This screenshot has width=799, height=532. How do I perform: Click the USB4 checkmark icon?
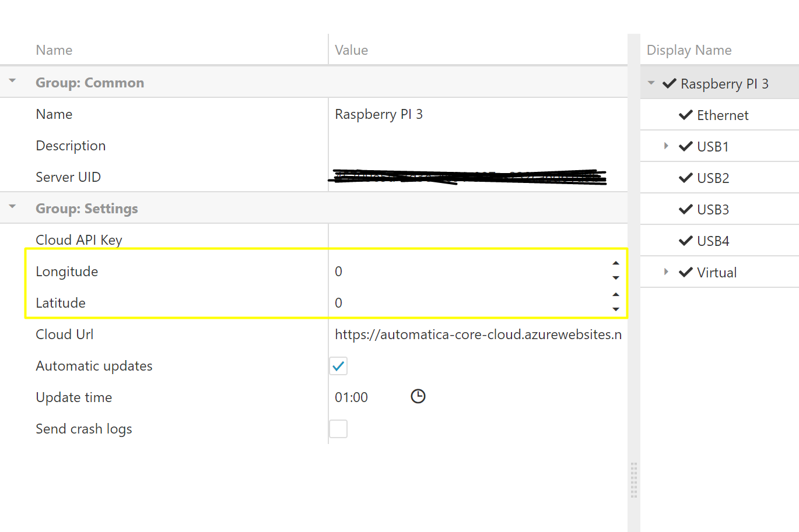tap(686, 241)
